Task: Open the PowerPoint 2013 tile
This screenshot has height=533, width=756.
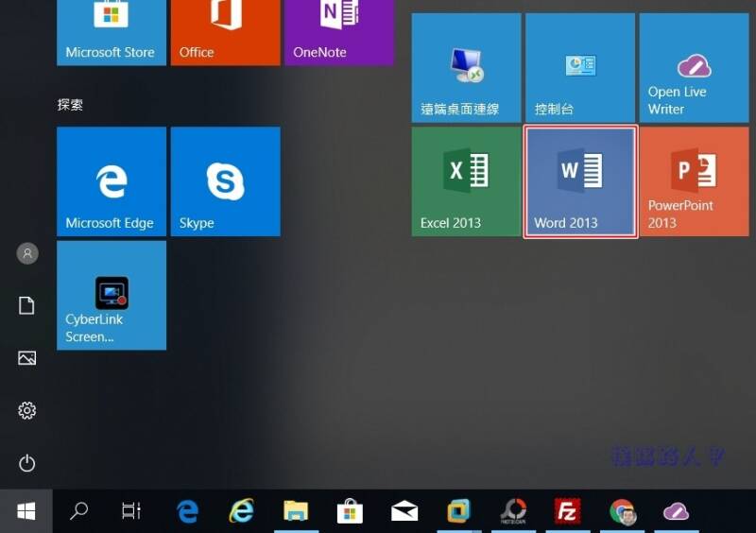Action: [x=695, y=181]
